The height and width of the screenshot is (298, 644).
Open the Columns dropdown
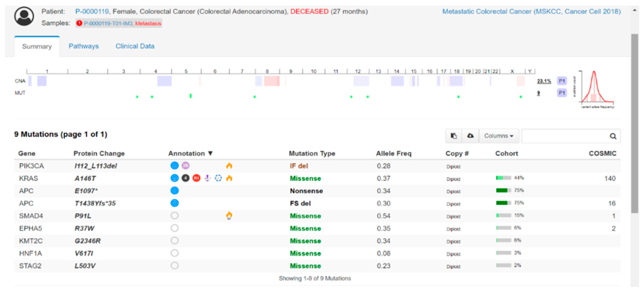tap(499, 136)
